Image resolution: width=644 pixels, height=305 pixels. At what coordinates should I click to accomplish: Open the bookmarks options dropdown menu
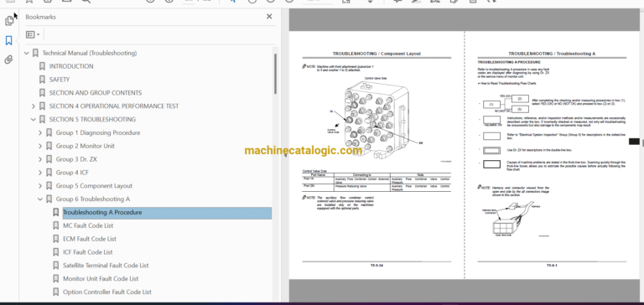coord(33,34)
